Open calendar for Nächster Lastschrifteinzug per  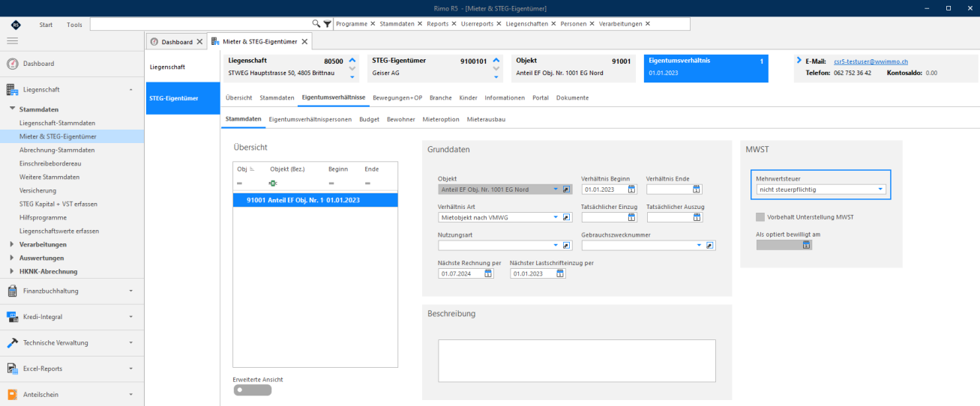point(560,274)
